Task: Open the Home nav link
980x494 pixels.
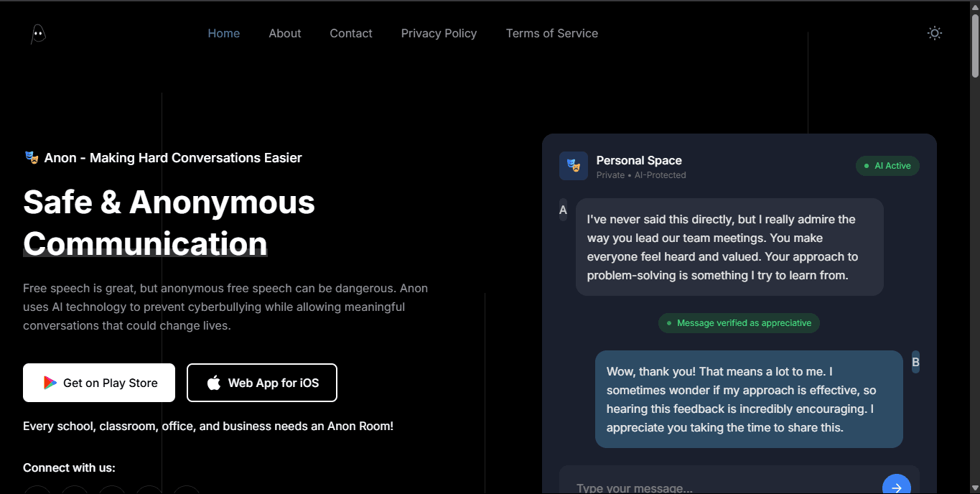Action: [x=224, y=33]
